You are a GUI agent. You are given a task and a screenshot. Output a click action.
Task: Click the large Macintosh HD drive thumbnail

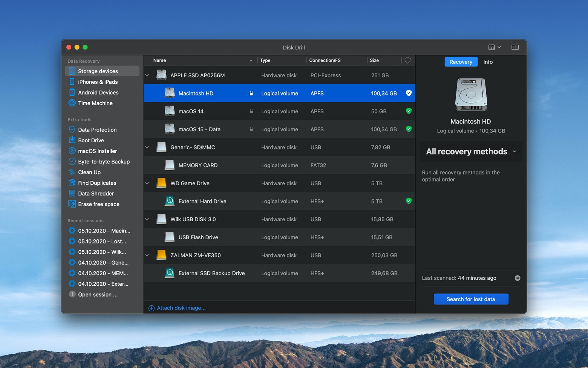[x=471, y=94]
